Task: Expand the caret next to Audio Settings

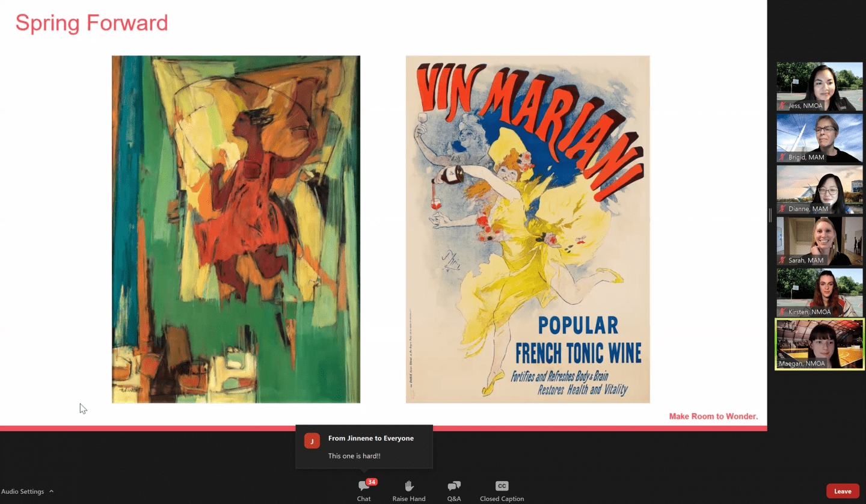Action: 52,491
